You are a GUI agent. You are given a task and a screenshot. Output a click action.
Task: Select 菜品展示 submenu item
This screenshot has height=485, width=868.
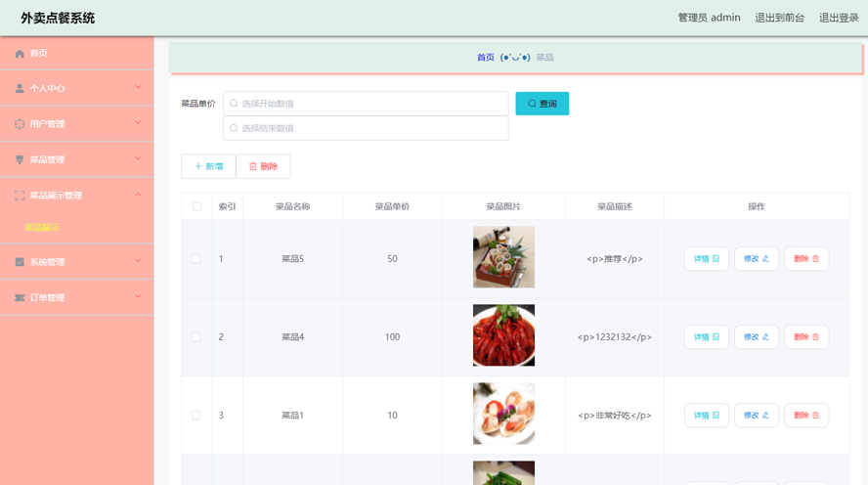(x=42, y=228)
